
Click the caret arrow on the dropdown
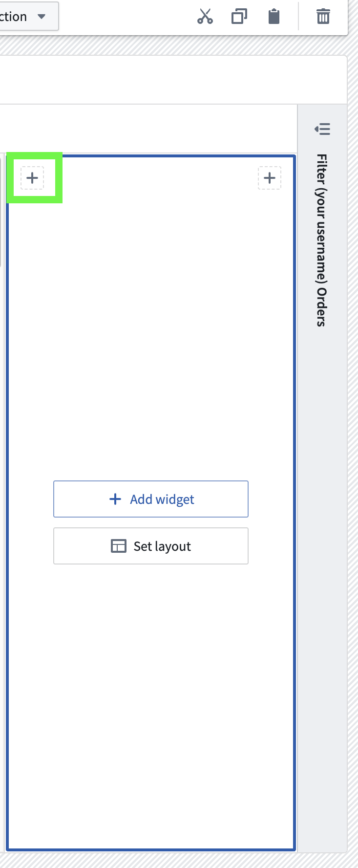click(43, 16)
